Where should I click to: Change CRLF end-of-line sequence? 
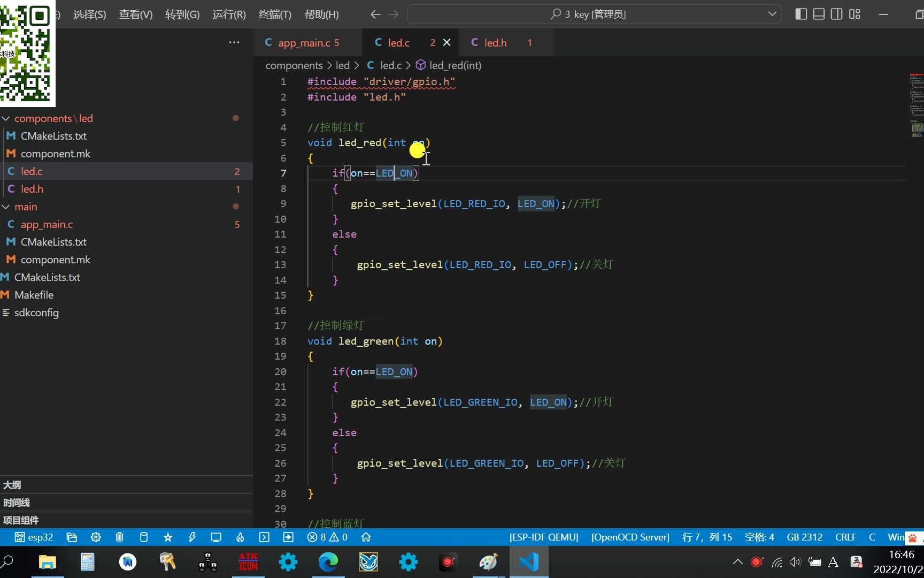845,537
